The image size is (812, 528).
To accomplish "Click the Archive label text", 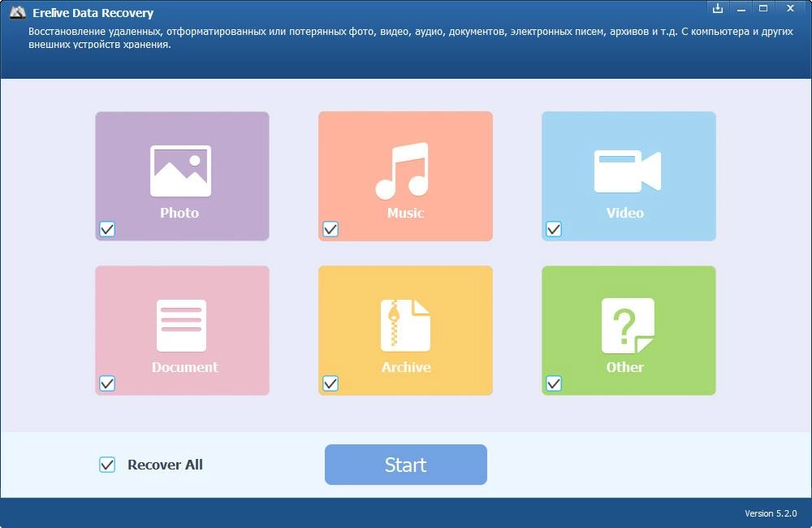I will click(406, 367).
